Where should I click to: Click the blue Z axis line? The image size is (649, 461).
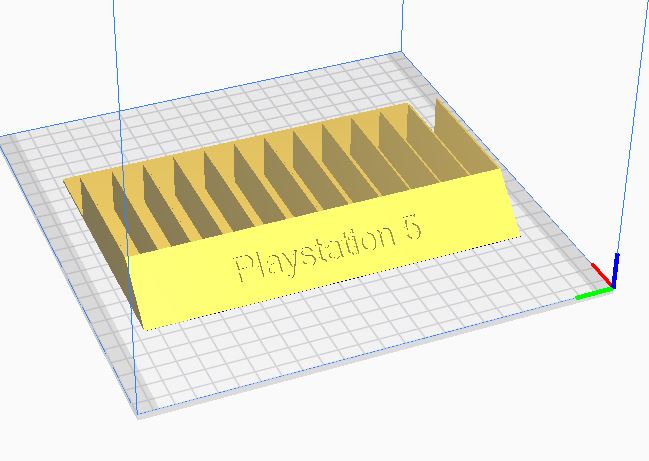point(615,270)
